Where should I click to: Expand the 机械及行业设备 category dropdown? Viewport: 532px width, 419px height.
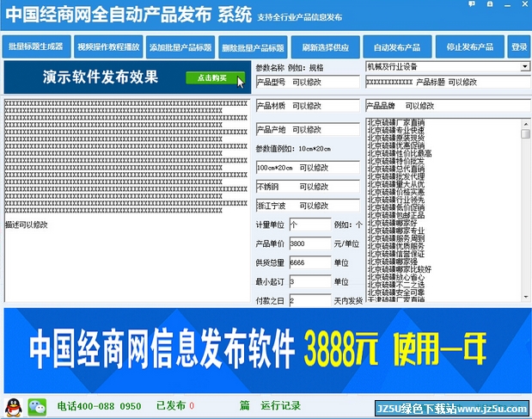[x=525, y=66]
